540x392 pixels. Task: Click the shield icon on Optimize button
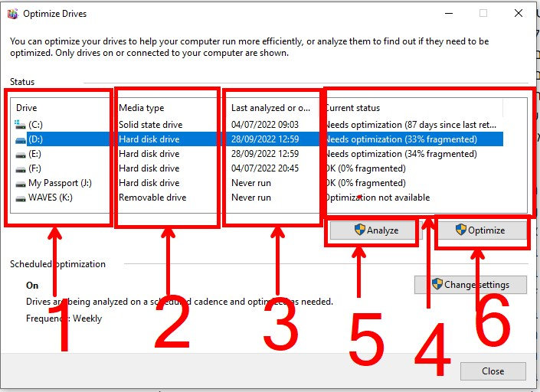(461, 230)
